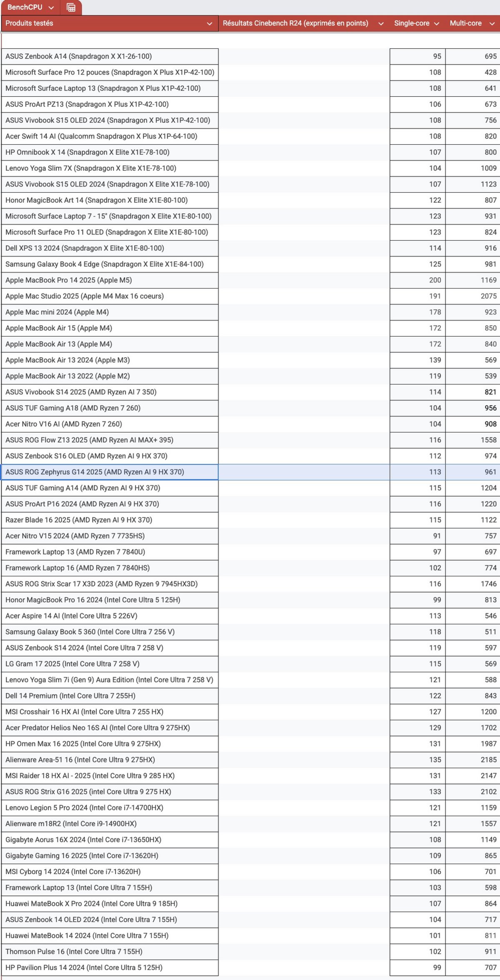Select Microsoft Surface Pro 12 pouces cell
This screenshot has width=500, height=980.
110,73
